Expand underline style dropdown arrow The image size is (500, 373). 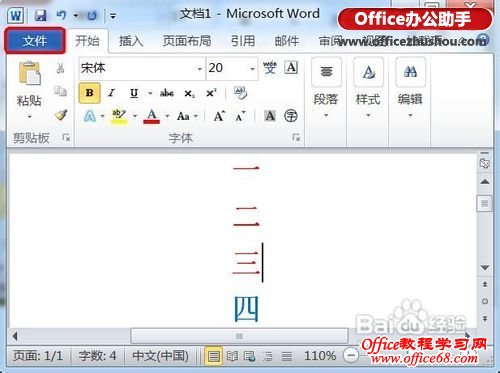(x=150, y=93)
